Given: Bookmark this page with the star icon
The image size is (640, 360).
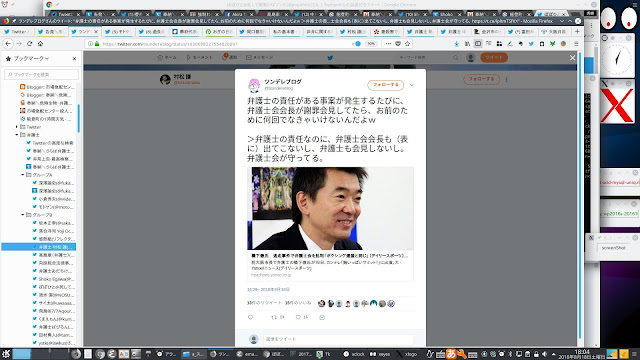Looking at the screenshot, I should click(x=407, y=44).
